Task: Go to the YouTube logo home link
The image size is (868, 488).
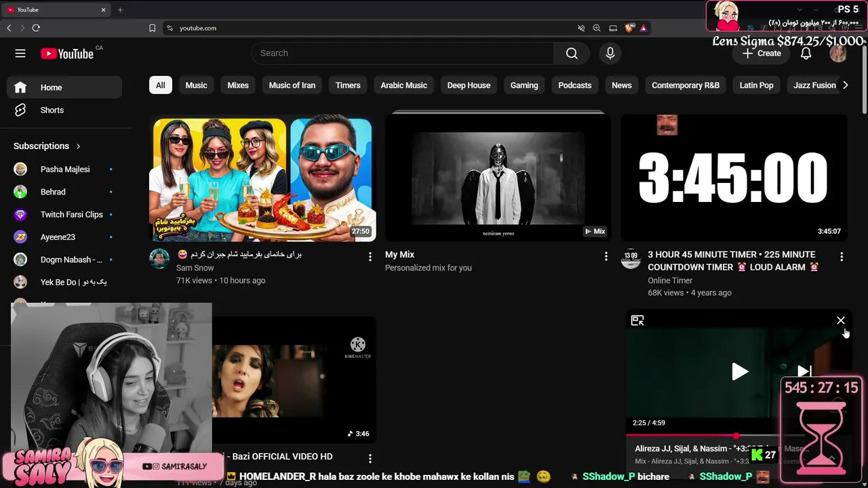Action: pos(66,54)
